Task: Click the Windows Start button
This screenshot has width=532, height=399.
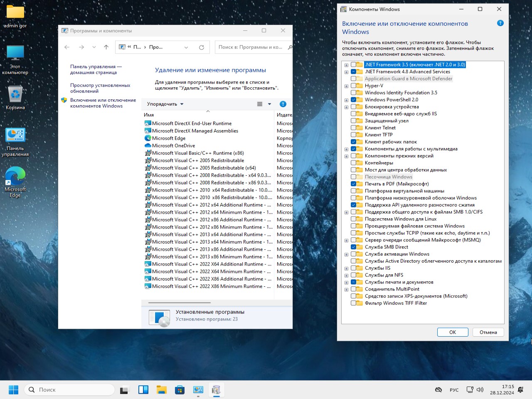Action: 13,390
